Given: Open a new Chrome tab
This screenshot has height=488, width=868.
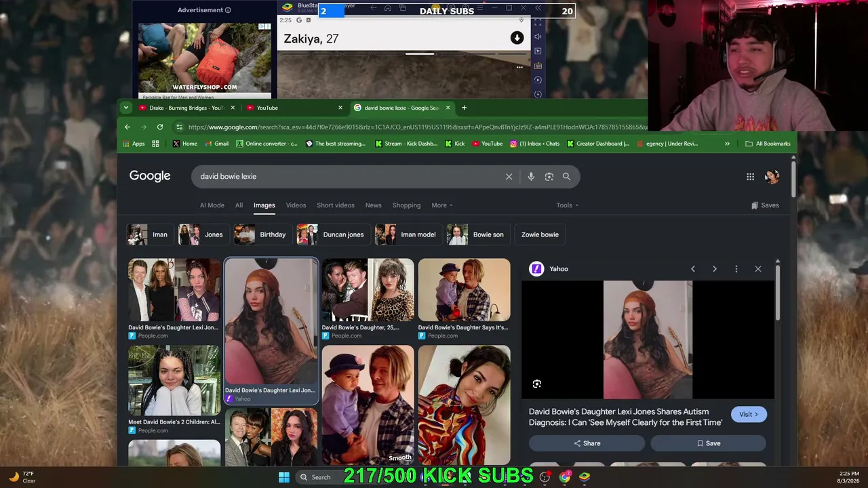Looking at the screenshot, I should click(x=464, y=108).
